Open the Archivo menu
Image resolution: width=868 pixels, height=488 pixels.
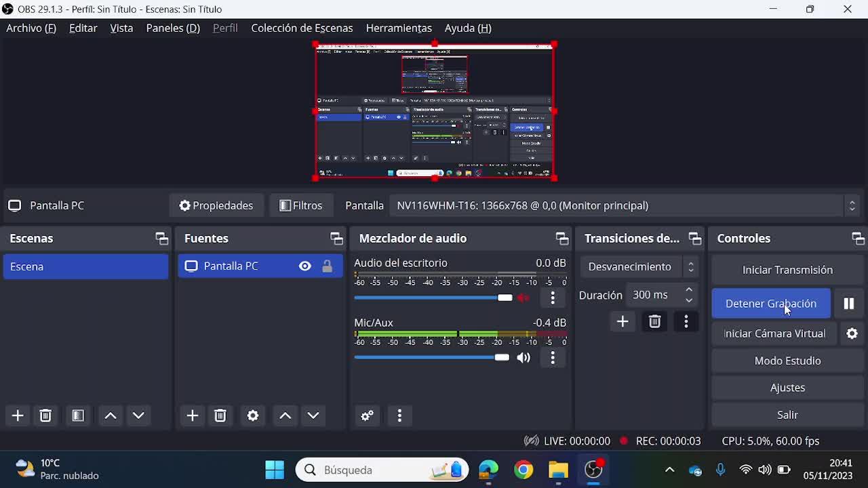(31, 28)
